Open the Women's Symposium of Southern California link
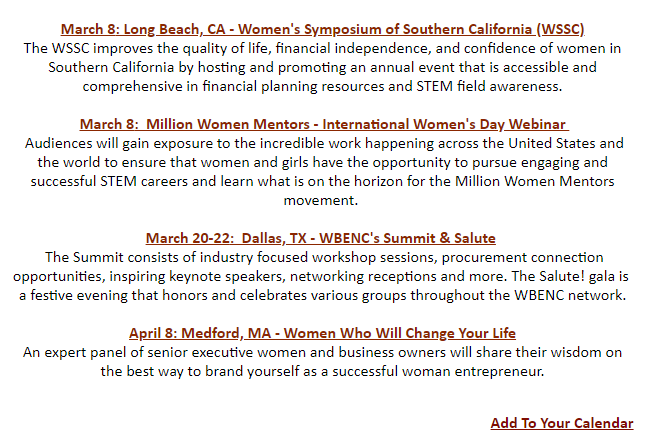This screenshot has width=671, height=442. (x=322, y=29)
